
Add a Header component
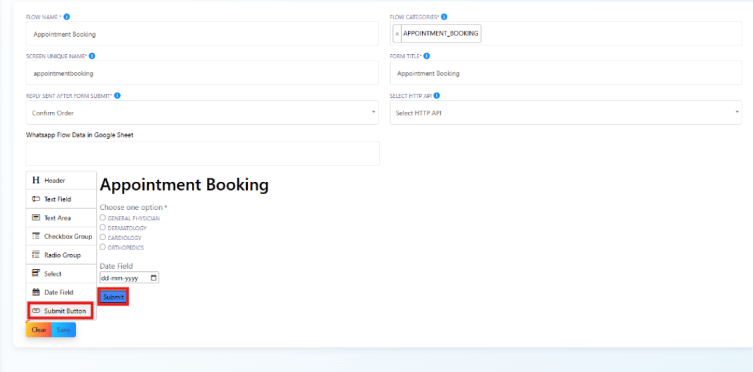61,180
